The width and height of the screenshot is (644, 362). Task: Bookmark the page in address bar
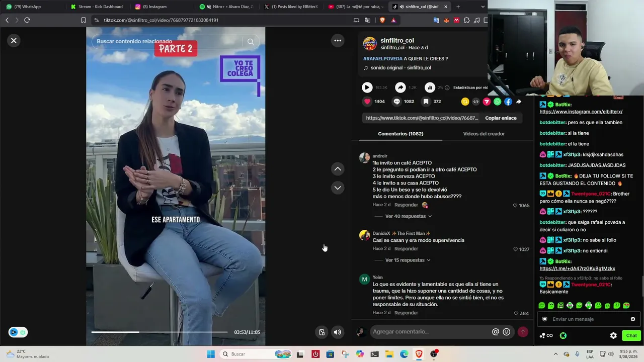click(x=84, y=20)
